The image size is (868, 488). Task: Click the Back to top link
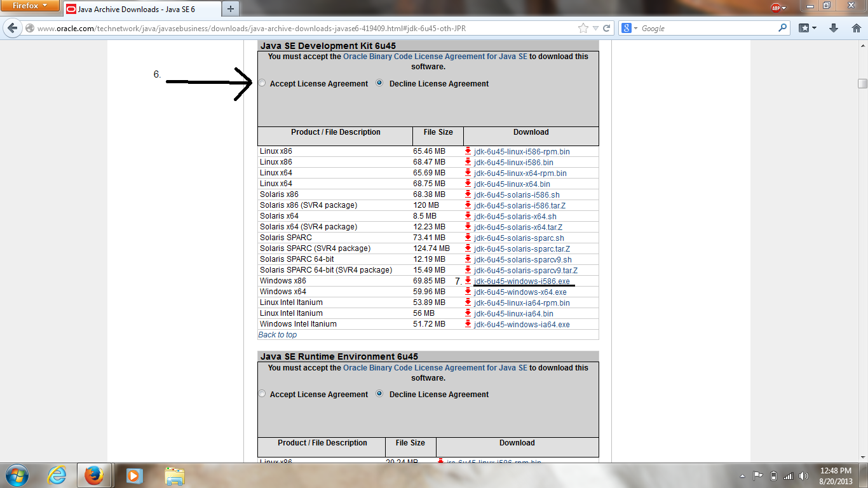[x=278, y=335]
